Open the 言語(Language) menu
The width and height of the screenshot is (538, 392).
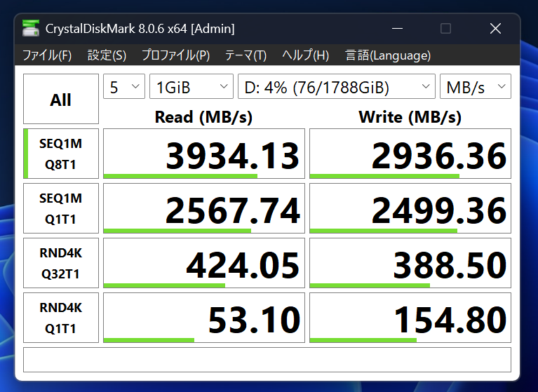[x=388, y=55]
